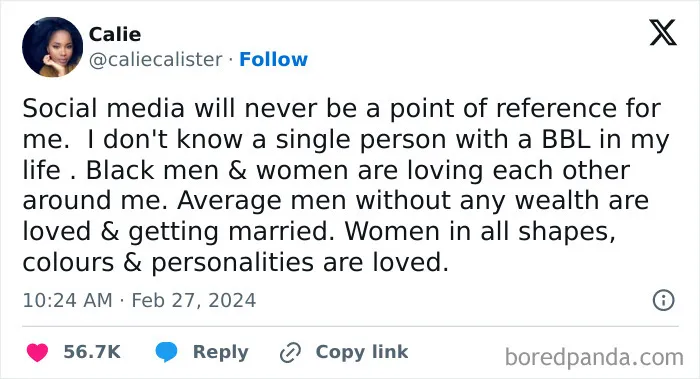Click the X logo icon
The image size is (700, 379).
[x=663, y=33]
